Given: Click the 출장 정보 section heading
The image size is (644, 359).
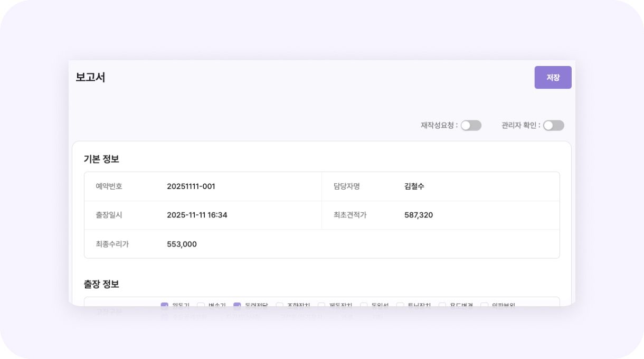Looking at the screenshot, I should tap(101, 284).
